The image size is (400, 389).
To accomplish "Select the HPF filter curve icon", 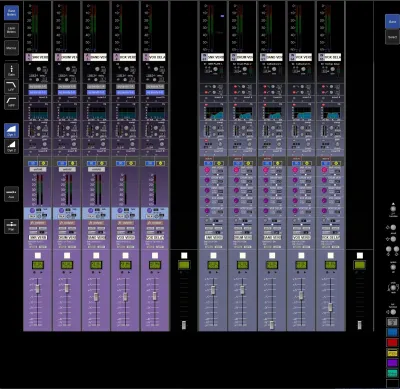I will click(11, 102).
